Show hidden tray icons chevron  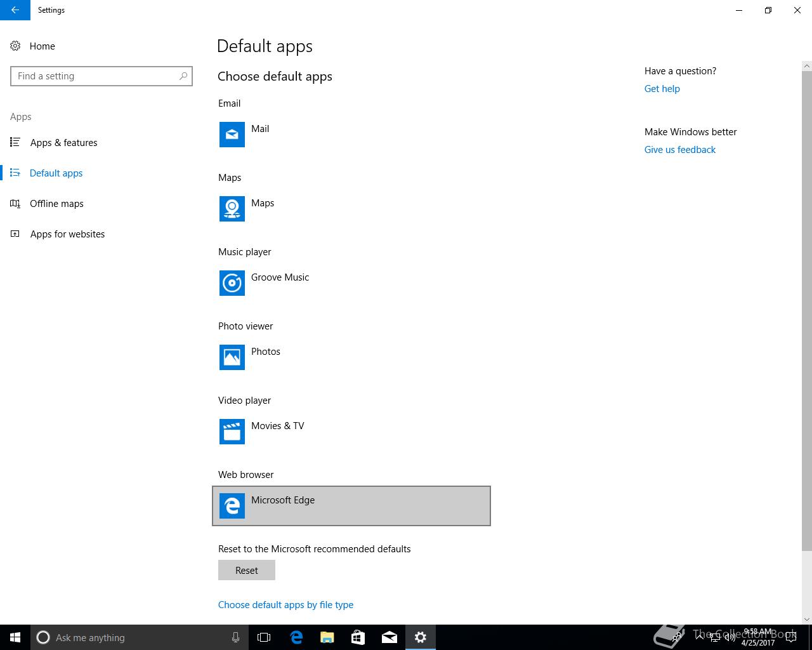700,637
